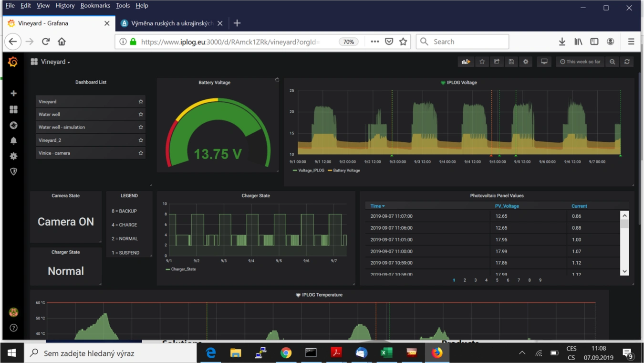The width and height of the screenshot is (644, 363).
Task: Click the Excel icon in the taskbar
Action: pos(386,353)
